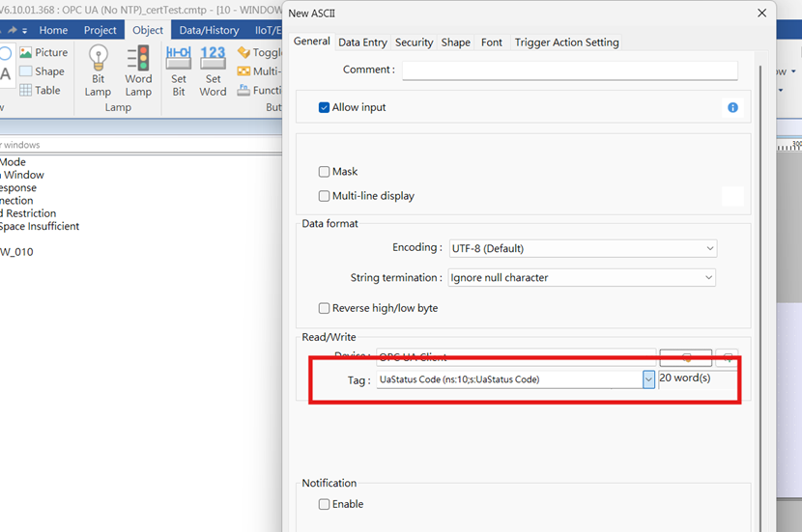Select the W_010 window entry
Screen dimensions: 802x532
[16, 252]
